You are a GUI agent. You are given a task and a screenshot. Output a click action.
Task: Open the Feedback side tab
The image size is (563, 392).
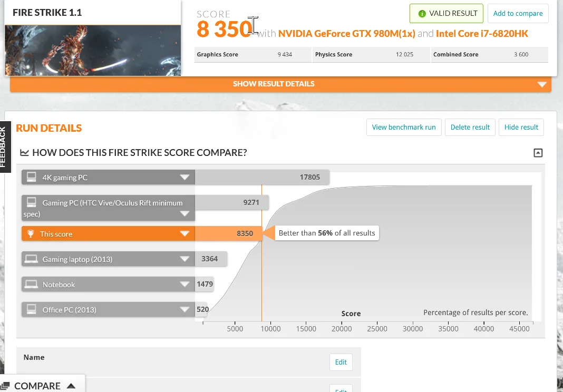(5, 147)
